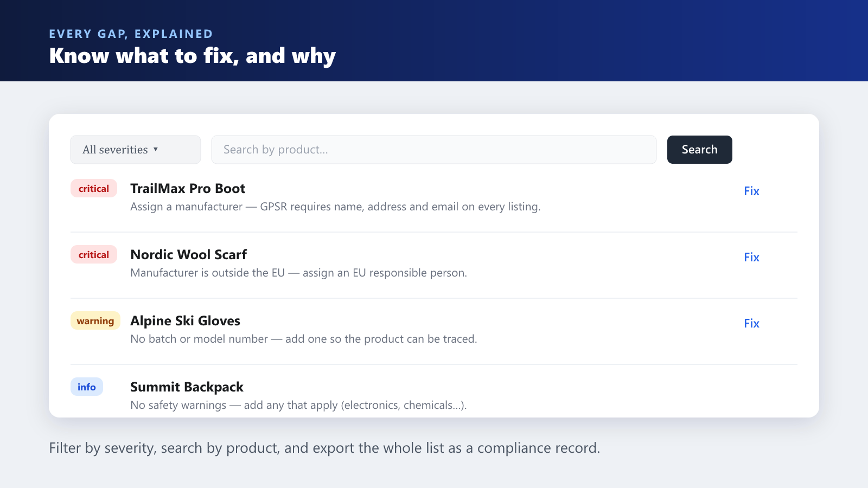Fix the Alpine Ski Gloves issue
868x488 pixels.
[751, 323]
